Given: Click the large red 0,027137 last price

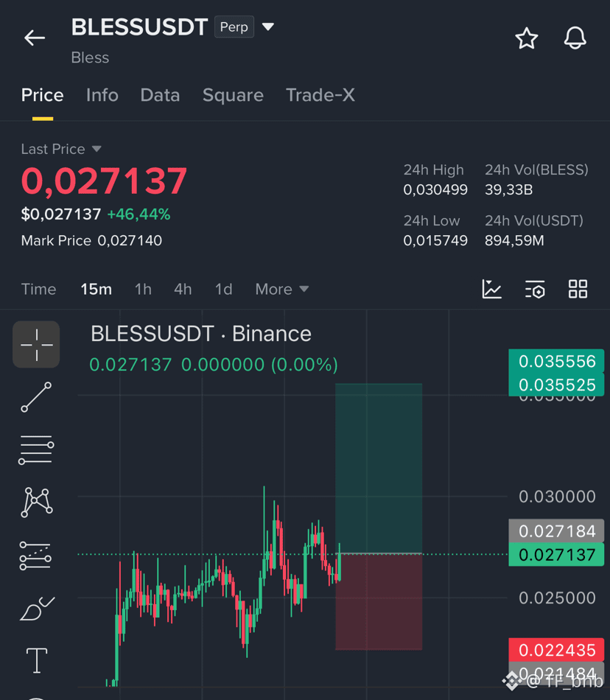Looking at the screenshot, I should [x=104, y=181].
